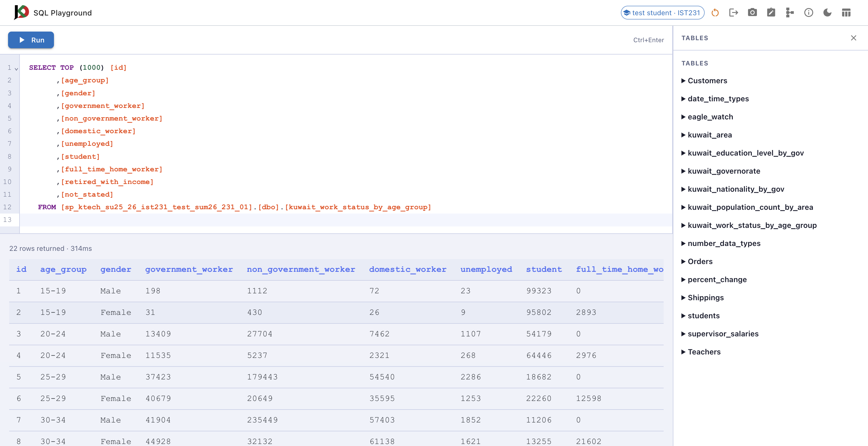Click [not_stated] on line 11
The image size is (868, 446).
(87, 194)
